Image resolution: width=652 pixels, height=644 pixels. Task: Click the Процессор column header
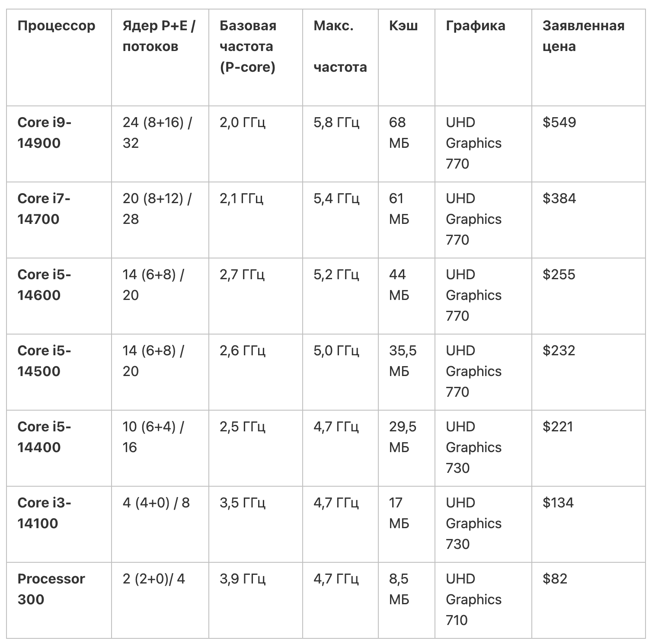tap(56, 26)
